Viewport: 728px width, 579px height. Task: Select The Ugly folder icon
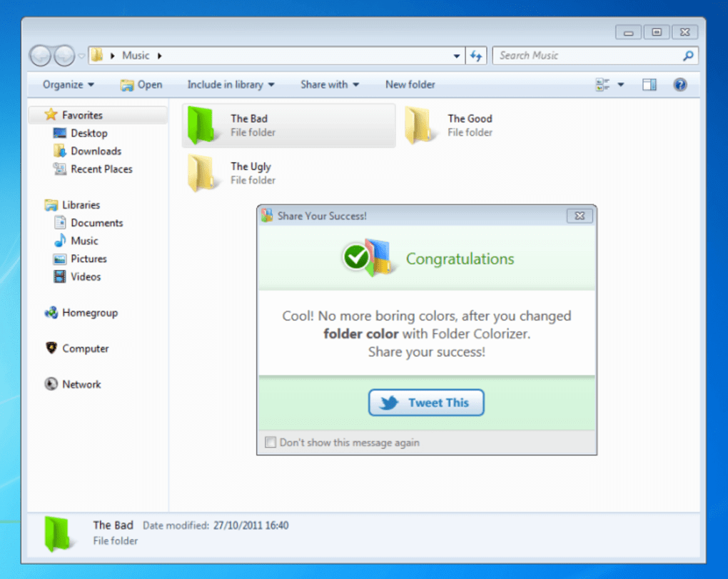[203, 173]
